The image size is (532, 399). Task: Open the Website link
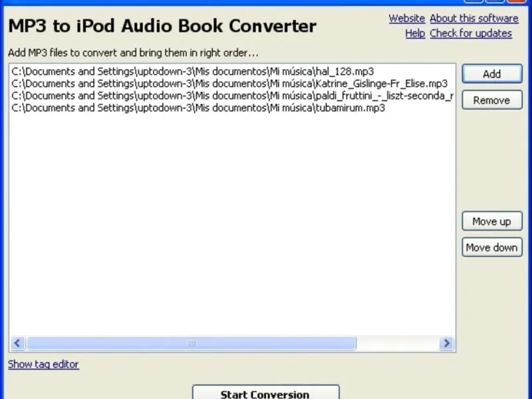[x=407, y=19]
